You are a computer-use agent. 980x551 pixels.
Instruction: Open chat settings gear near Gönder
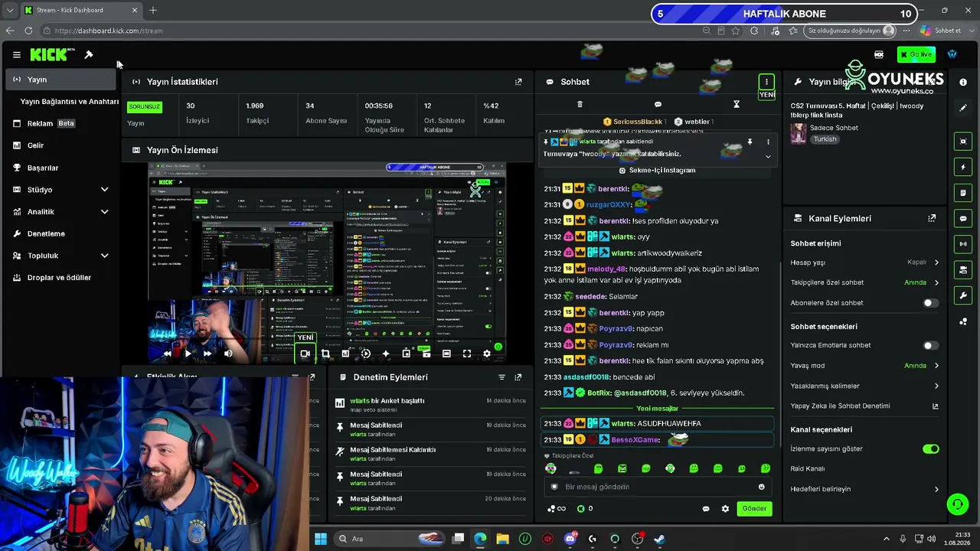[x=725, y=509]
